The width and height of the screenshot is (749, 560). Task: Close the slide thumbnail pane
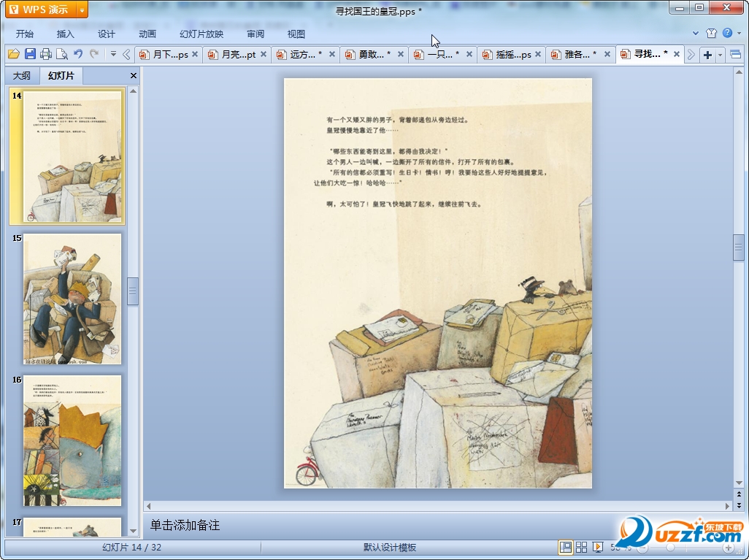point(134,75)
